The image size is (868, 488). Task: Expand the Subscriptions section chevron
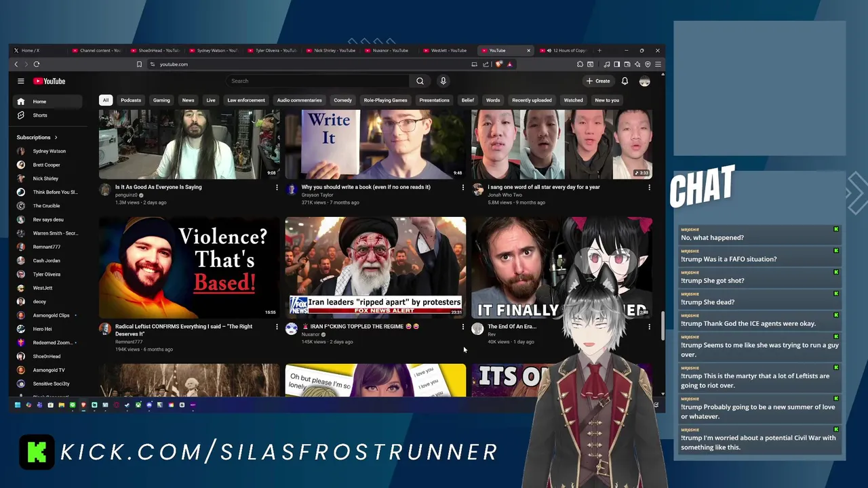tap(56, 138)
